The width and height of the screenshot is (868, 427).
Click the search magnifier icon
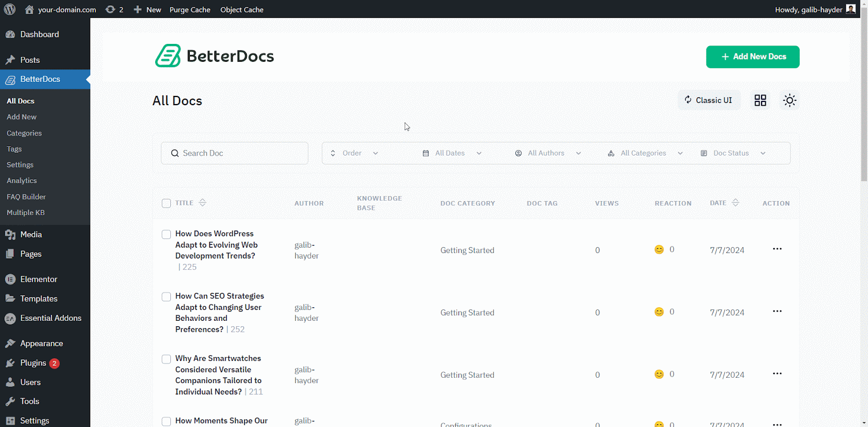point(175,153)
